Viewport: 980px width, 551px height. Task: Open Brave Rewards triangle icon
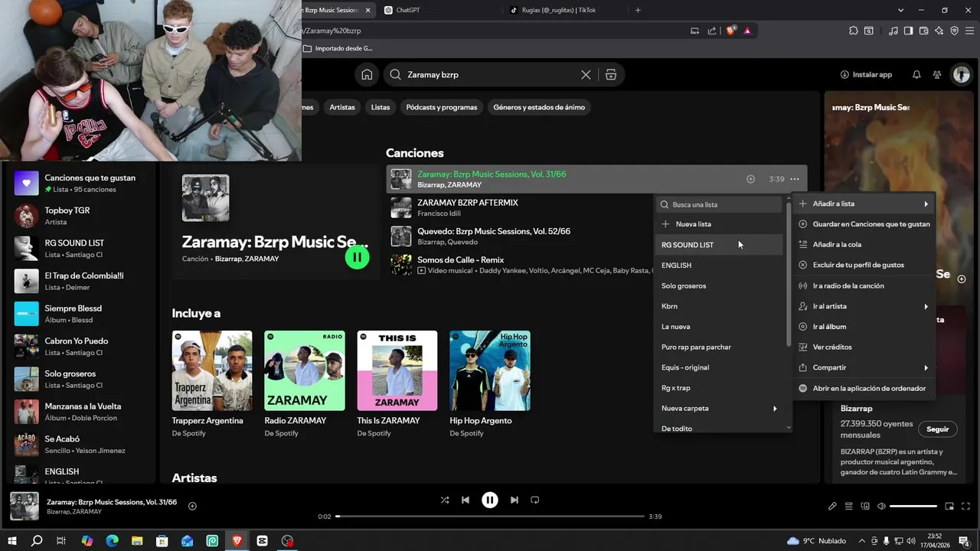[x=747, y=31]
